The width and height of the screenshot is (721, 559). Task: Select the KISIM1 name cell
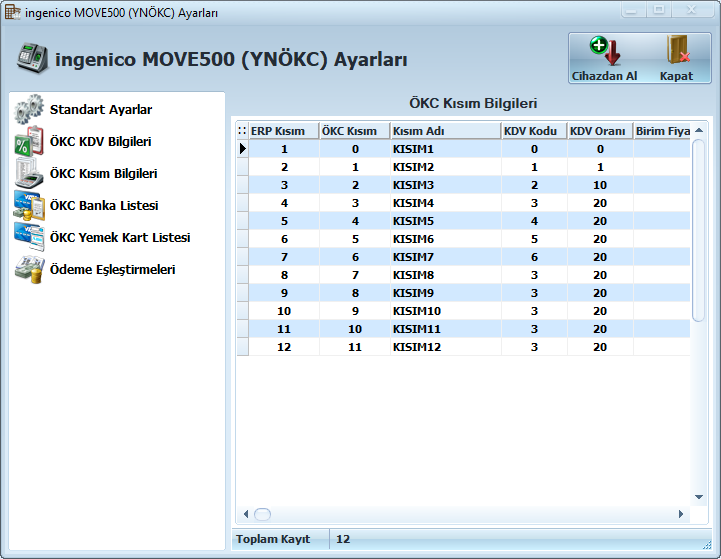coord(446,149)
